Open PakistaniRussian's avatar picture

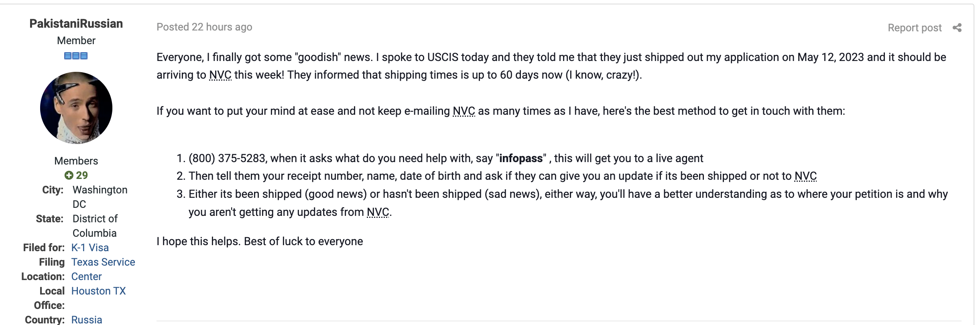point(76,108)
